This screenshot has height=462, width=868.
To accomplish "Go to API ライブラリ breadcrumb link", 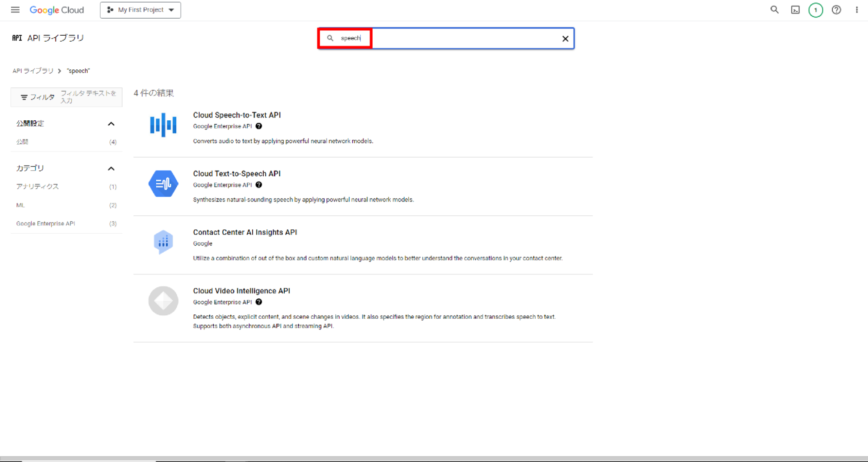I will [33, 71].
